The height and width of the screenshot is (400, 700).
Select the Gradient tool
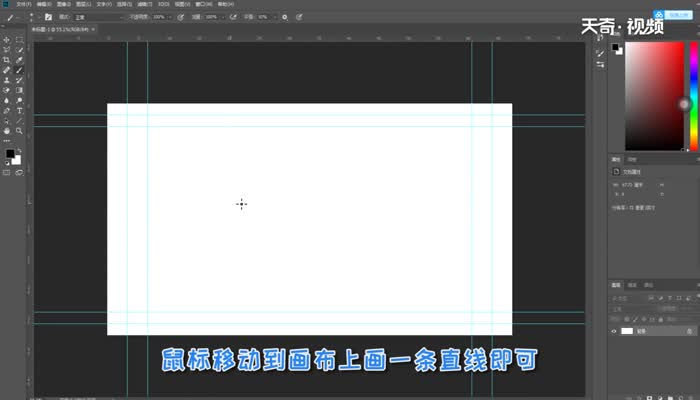pos(19,90)
